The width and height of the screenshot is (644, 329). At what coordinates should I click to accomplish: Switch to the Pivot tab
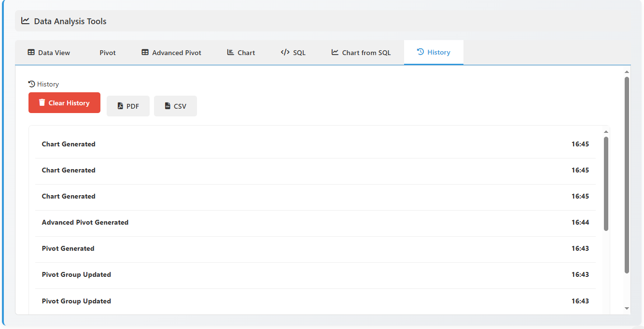click(x=107, y=52)
